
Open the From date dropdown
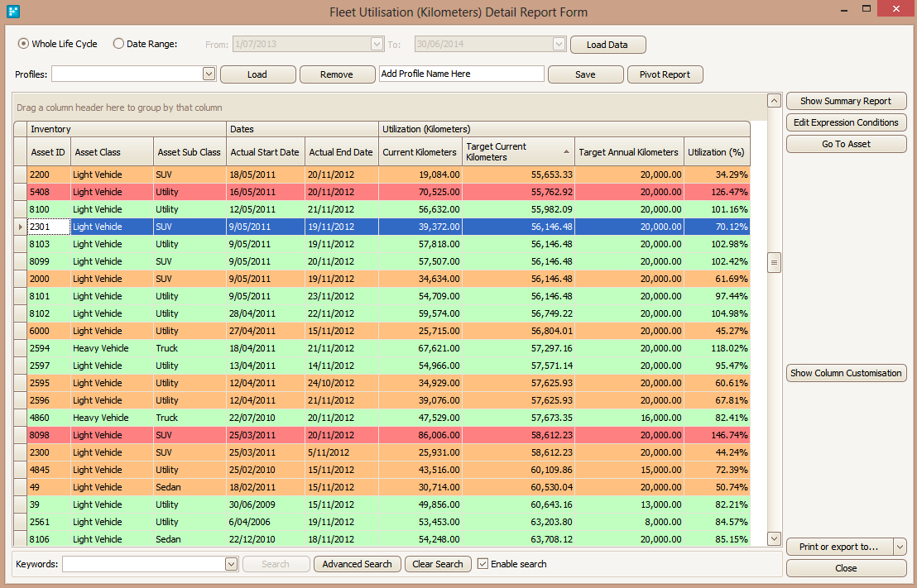377,45
